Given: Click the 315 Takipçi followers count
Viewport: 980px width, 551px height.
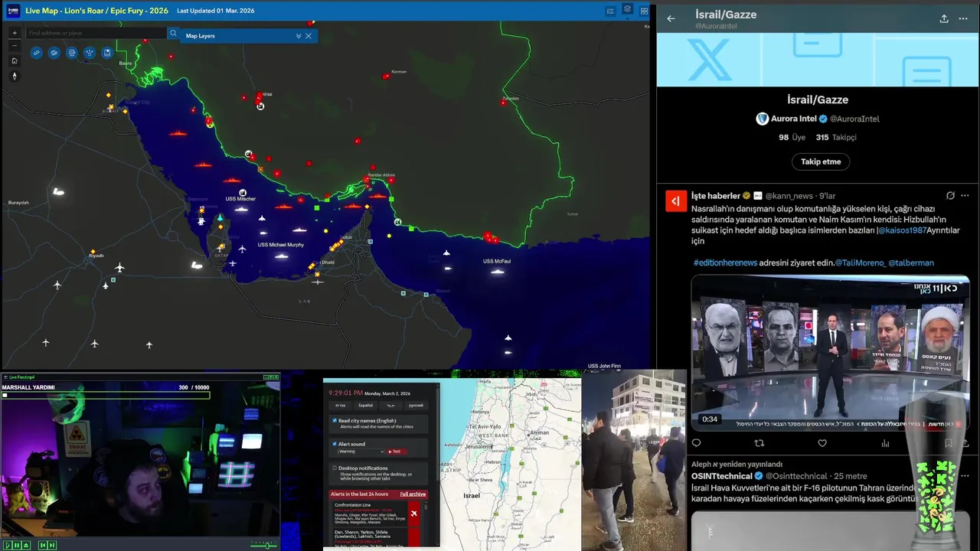Looking at the screenshot, I should (836, 138).
